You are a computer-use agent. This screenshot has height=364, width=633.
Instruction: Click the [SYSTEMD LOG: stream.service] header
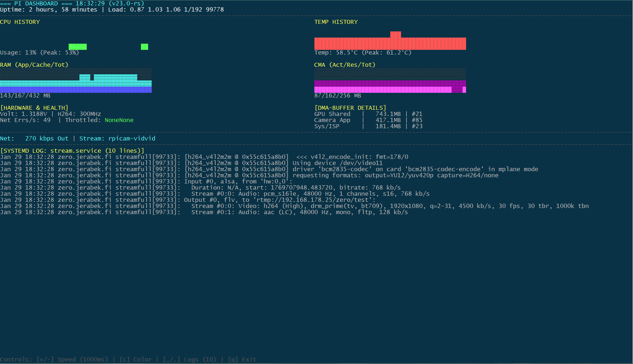(x=72, y=151)
